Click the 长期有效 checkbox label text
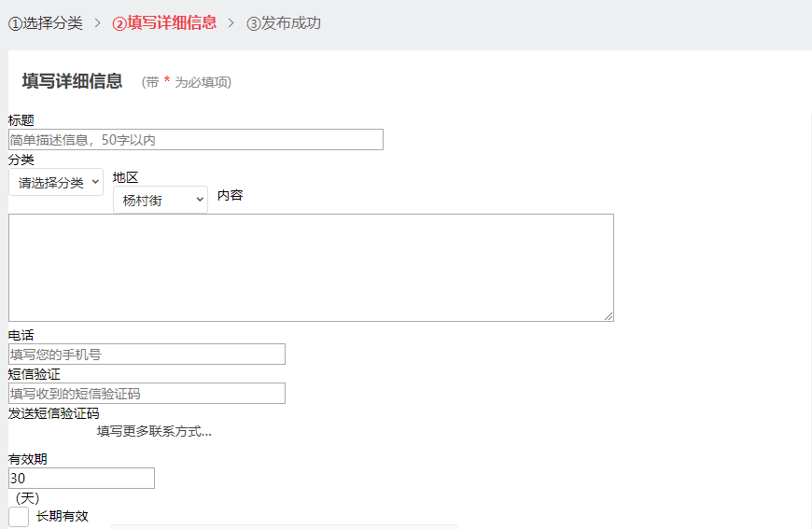The width and height of the screenshot is (812, 529). pos(63,517)
